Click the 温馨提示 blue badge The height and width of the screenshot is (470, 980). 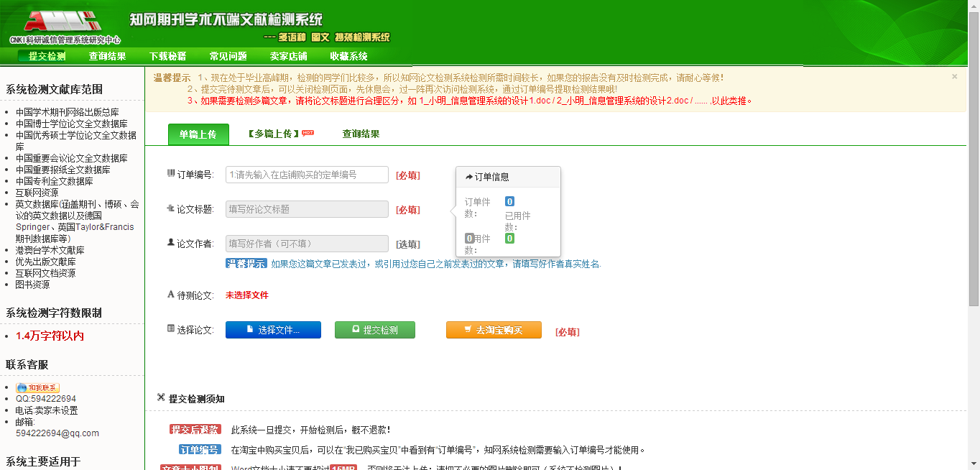[x=246, y=264]
